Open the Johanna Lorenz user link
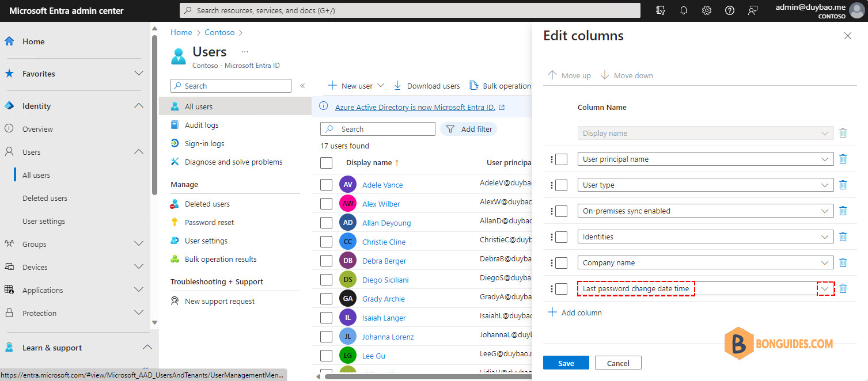This screenshot has height=381, width=868. [388, 337]
